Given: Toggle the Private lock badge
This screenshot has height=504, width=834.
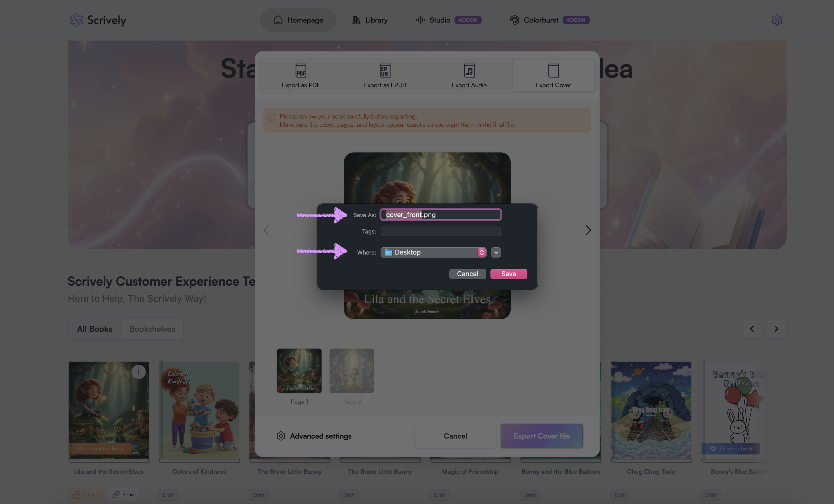Looking at the screenshot, I should [x=85, y=495].
